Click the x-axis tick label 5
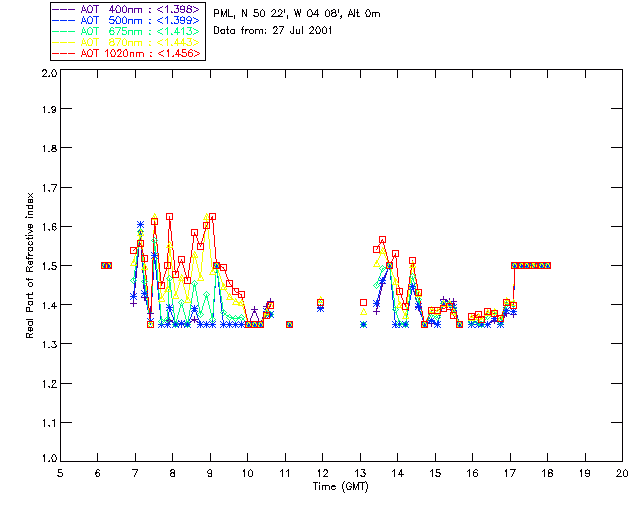This screenshot has height=512, width=640. click(x=60, y=473)
